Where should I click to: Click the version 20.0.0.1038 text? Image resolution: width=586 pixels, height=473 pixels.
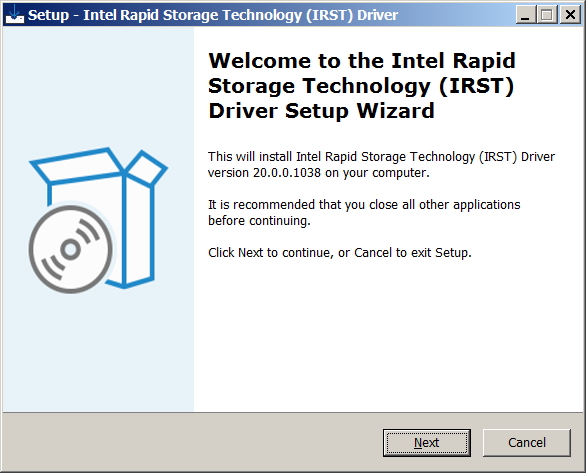click(264, 173)
